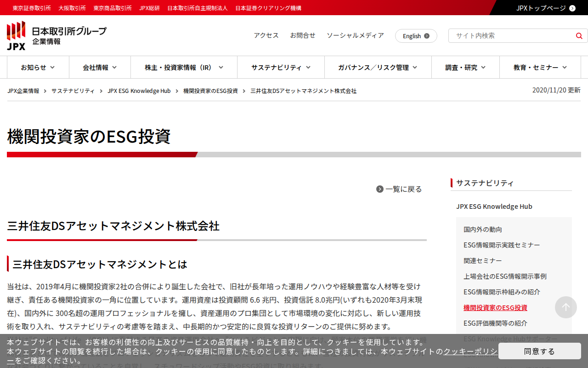
Task: Open the サステナビリティ navigation dropdown
Action: [x=281, y=67]
